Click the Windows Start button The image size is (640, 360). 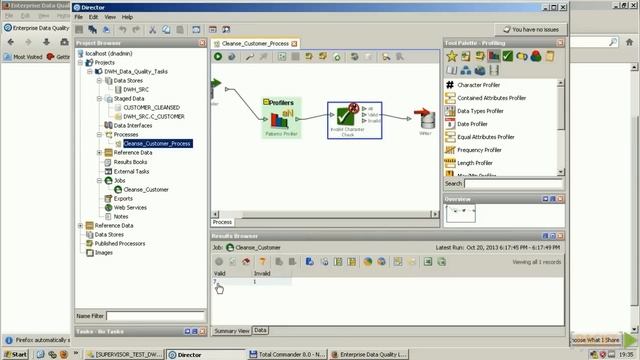click(x=16, y=354)
